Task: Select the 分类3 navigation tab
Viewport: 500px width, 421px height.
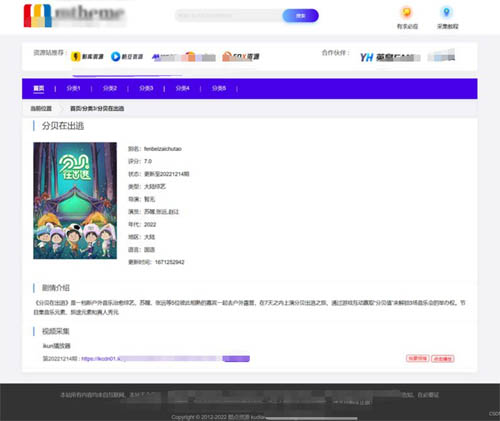Action: 146,88
